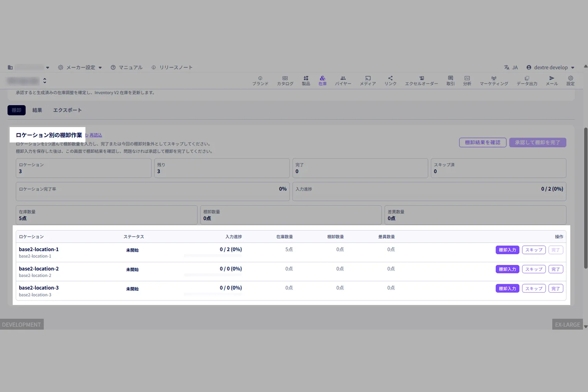Open the カタログ (Catalog) nav icon

(x=285, y=80)
